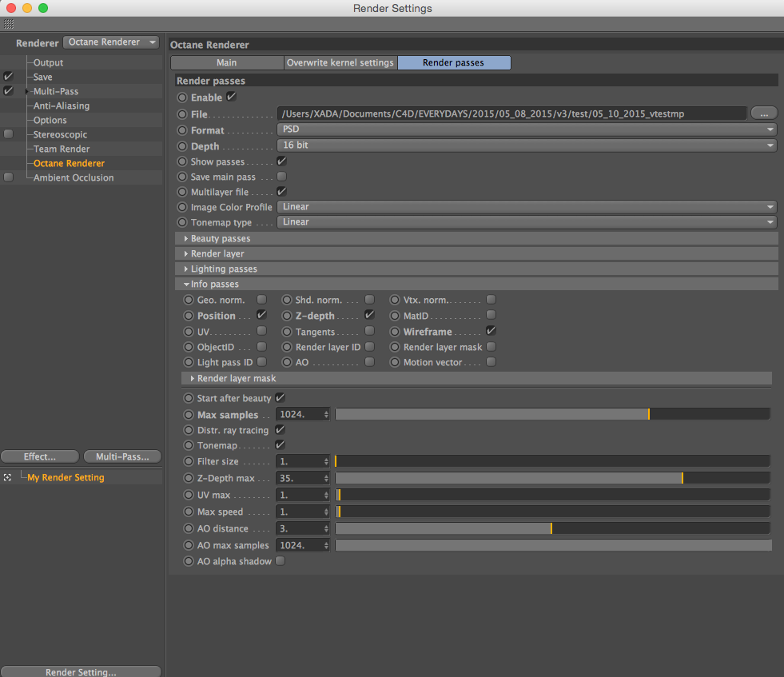Click the grip handle icon below title bar
Image resolution: width=784 pixels, height=677 pixels.
[x=9, y=24]
